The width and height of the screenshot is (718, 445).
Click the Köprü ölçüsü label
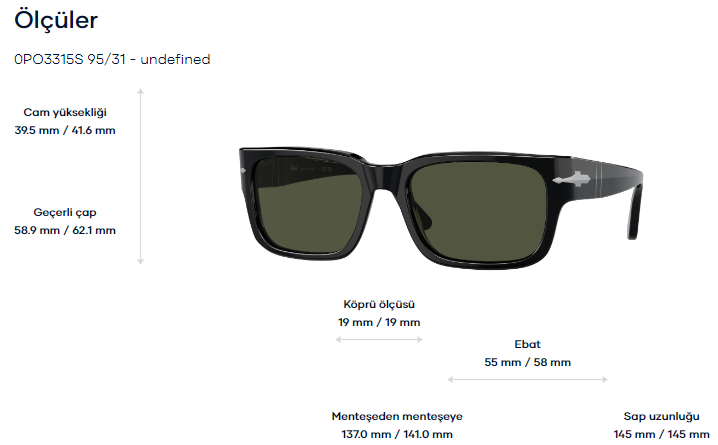379,304
